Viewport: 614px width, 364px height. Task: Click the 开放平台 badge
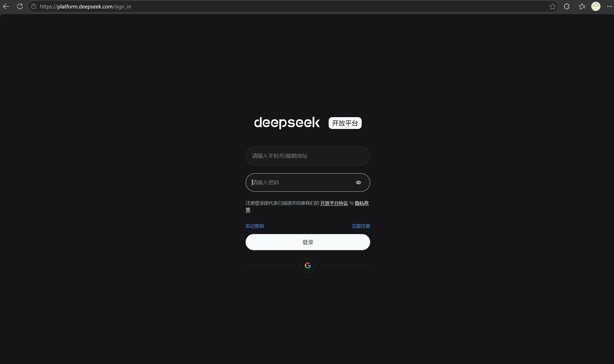(345, 123)
